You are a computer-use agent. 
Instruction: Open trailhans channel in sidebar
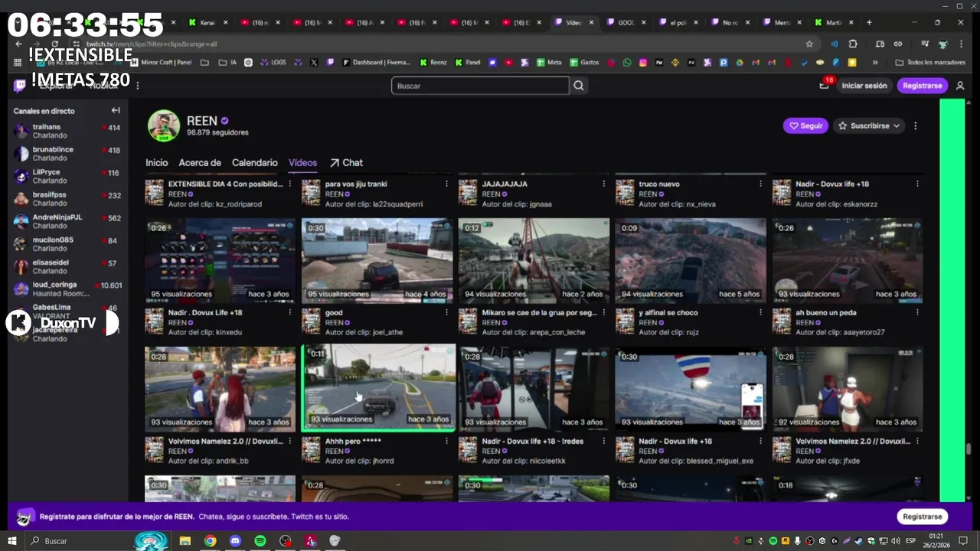coord(67,131)
